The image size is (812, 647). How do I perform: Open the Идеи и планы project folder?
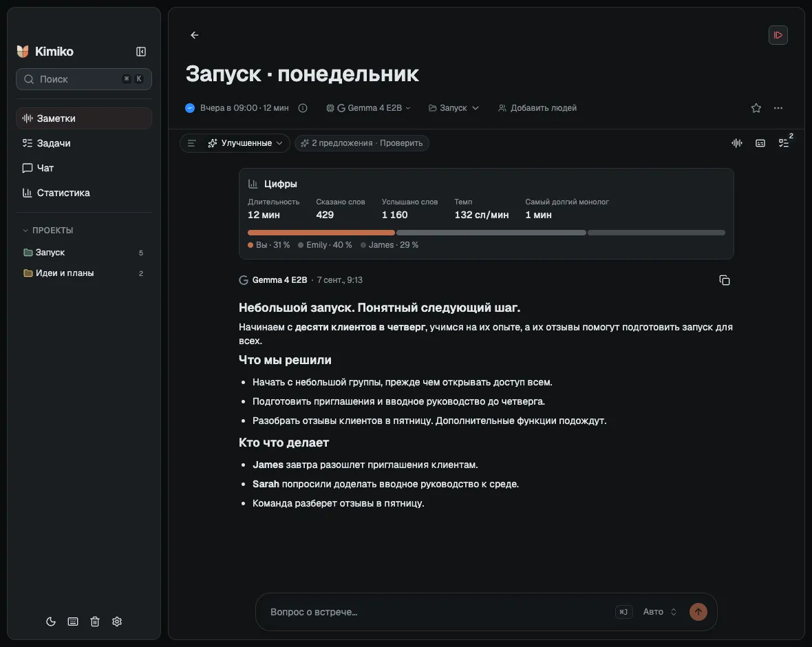84,273
